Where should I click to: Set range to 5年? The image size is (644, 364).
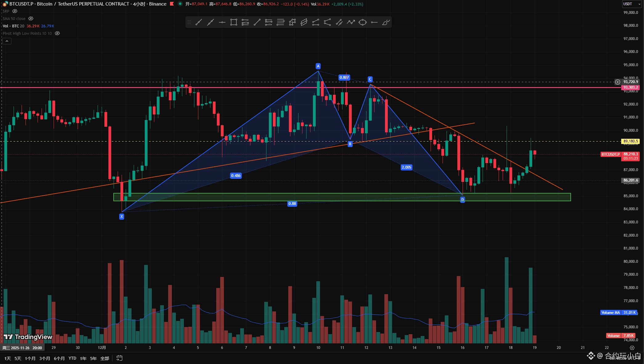pyautogui.click(x=93, y=358)
